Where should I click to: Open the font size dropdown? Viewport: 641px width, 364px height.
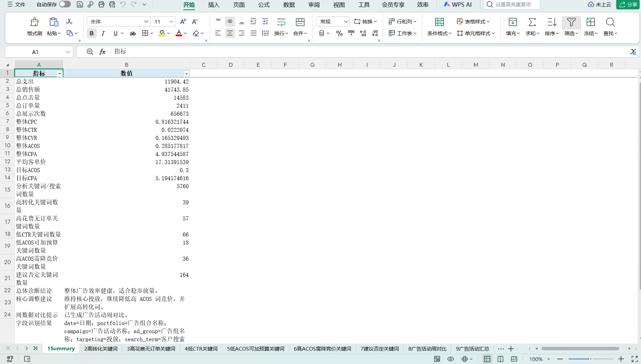click(x=171, y=21)
